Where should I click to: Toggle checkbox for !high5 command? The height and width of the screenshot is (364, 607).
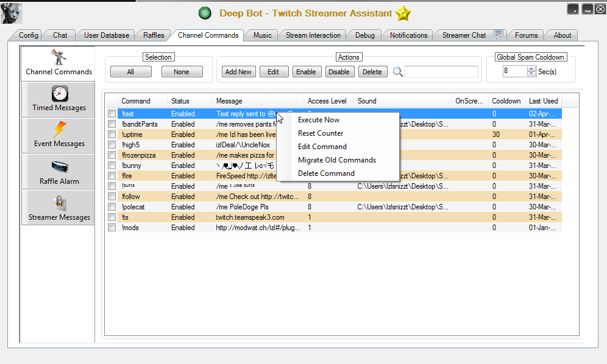(112, 145)
